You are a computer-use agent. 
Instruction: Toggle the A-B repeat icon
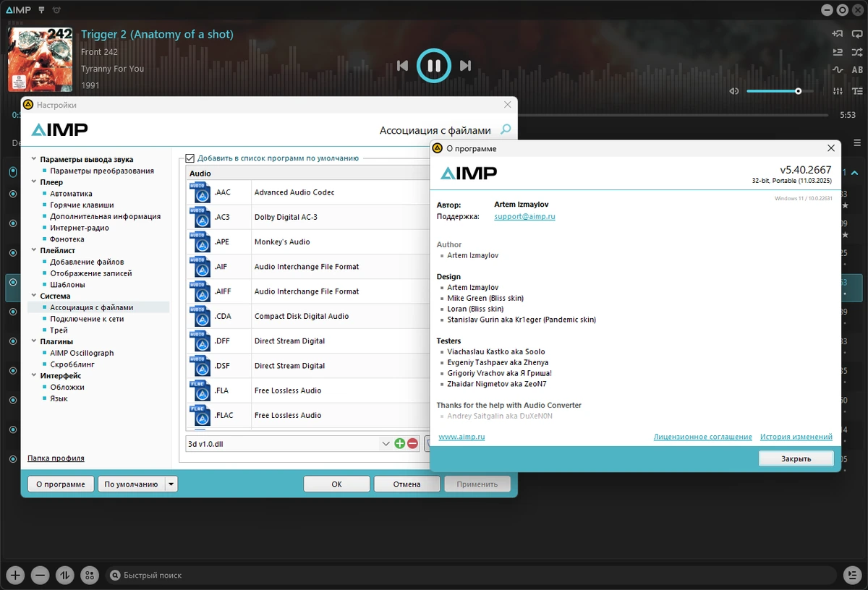[x=857, y=70]
